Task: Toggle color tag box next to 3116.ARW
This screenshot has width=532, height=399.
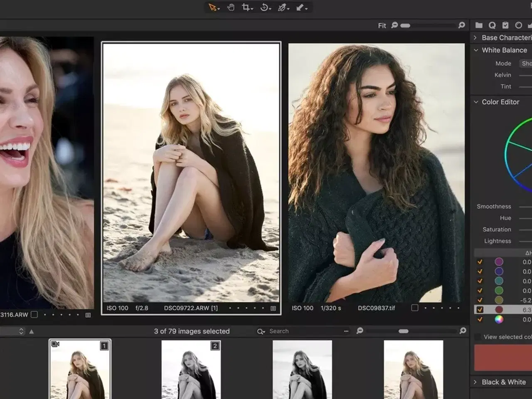Action: [x=34, y=315]
